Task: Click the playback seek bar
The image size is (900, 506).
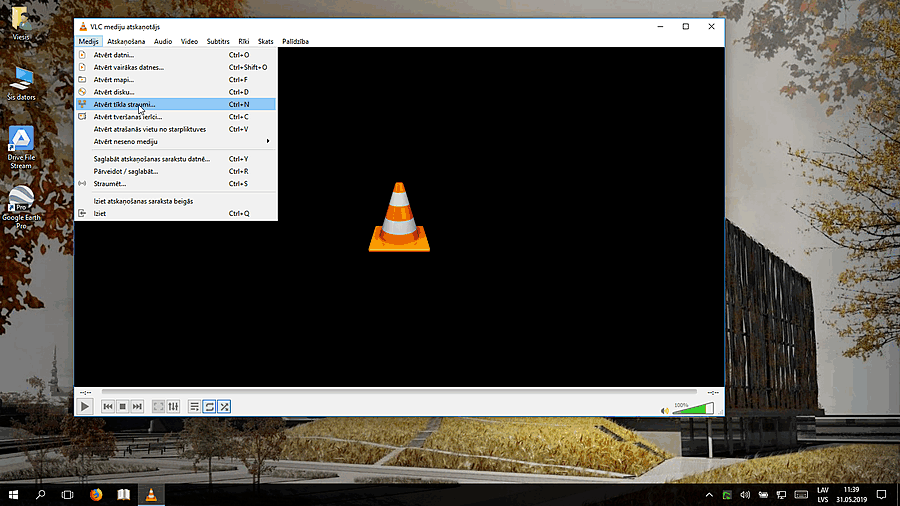Action: pyautogui.click(x=399, y=392)
